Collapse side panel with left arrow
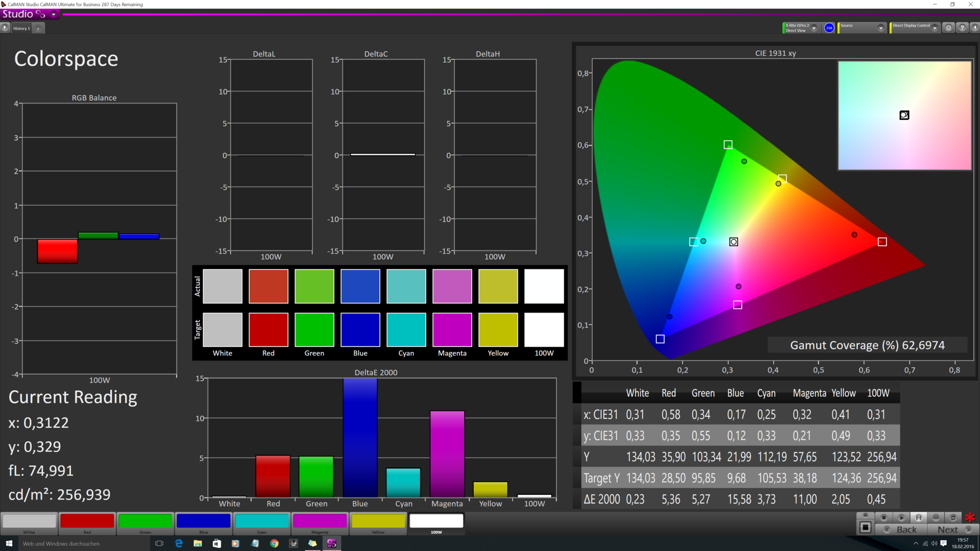The image size is (980, 551). tap(974, 28)
